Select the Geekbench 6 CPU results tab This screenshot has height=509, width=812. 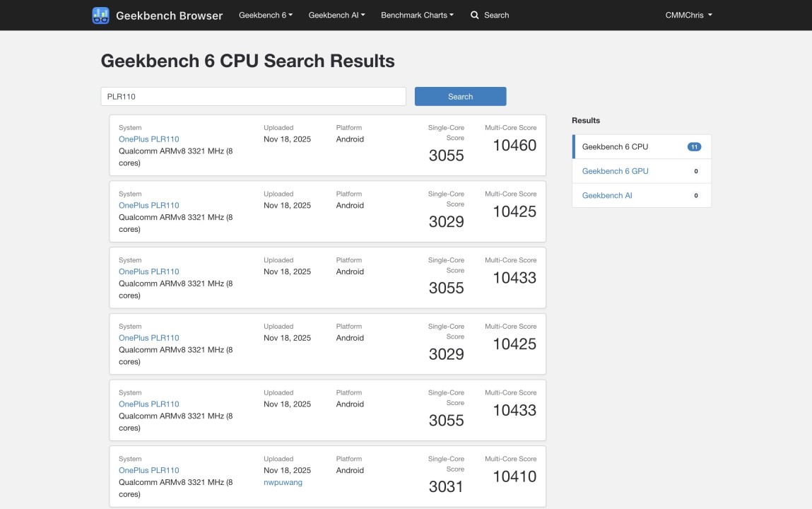tap(615, 147)
